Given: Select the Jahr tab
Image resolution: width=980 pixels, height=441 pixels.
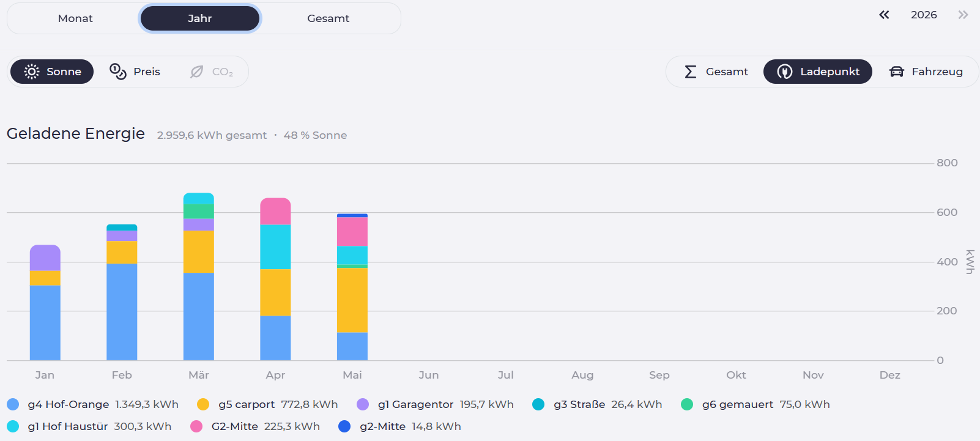Looking at the screenshot, I should 200,18.
